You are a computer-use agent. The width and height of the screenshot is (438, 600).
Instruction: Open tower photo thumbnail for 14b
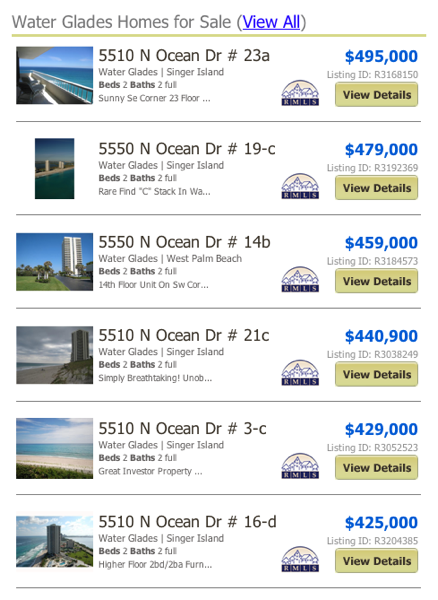54,262
